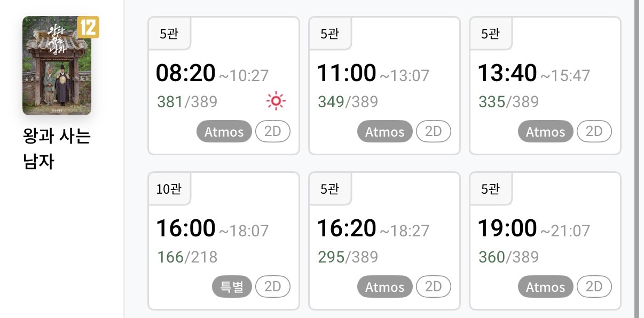Image resolution: width=644 pixels, height=318 pixels.
Task: Book the 13:40 screening
Action: pos(507,73)
